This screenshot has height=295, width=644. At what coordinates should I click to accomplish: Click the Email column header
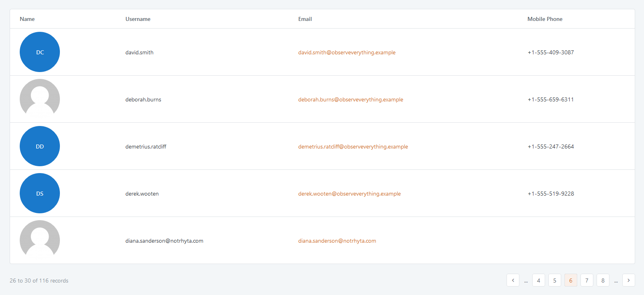[305, 19]
